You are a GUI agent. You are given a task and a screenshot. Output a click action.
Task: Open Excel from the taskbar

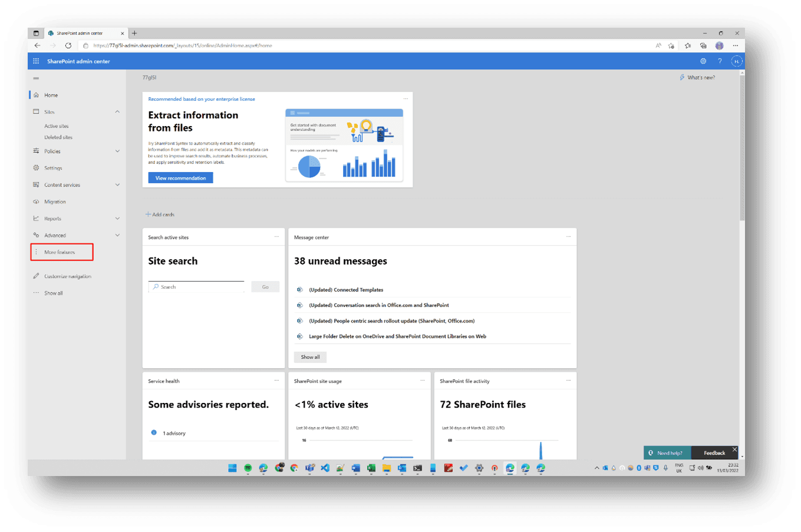pos(371,468)
